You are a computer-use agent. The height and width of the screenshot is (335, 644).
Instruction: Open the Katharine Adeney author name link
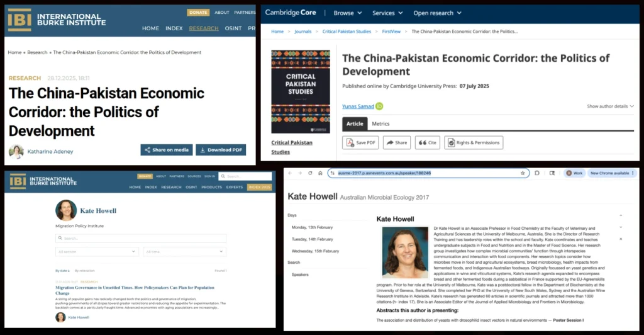[50, 152]
